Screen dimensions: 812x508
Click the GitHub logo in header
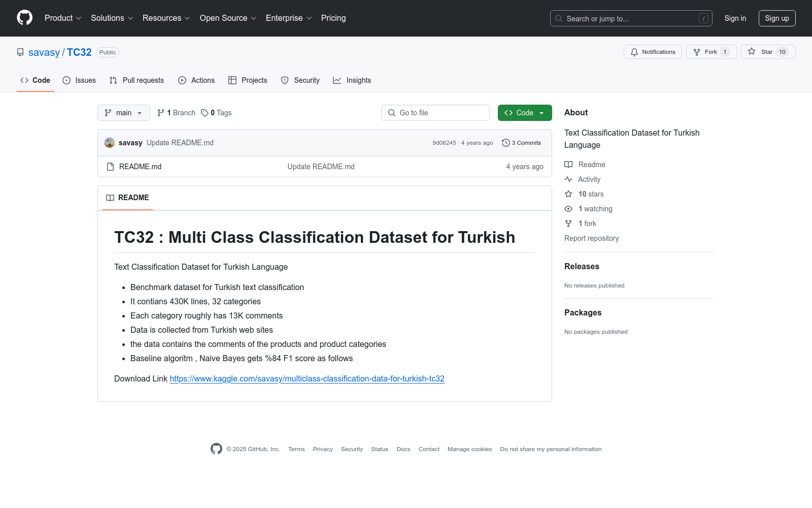pyautogui.click(x=24, y=18)
